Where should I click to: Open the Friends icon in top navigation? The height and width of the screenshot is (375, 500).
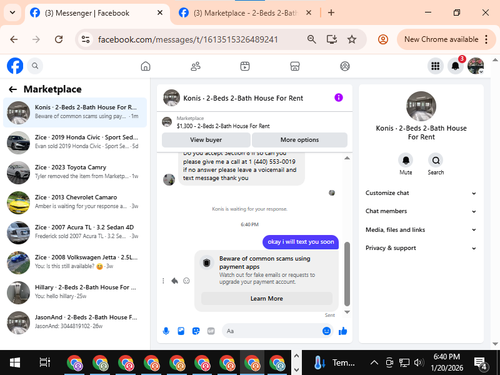point(195,66)
